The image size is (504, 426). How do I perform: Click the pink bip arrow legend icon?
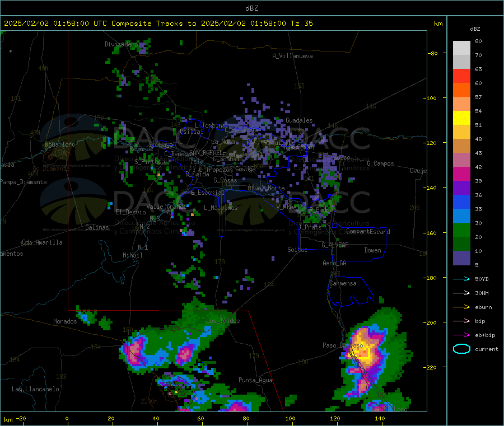pyautogui.click(x=461, y=321)
